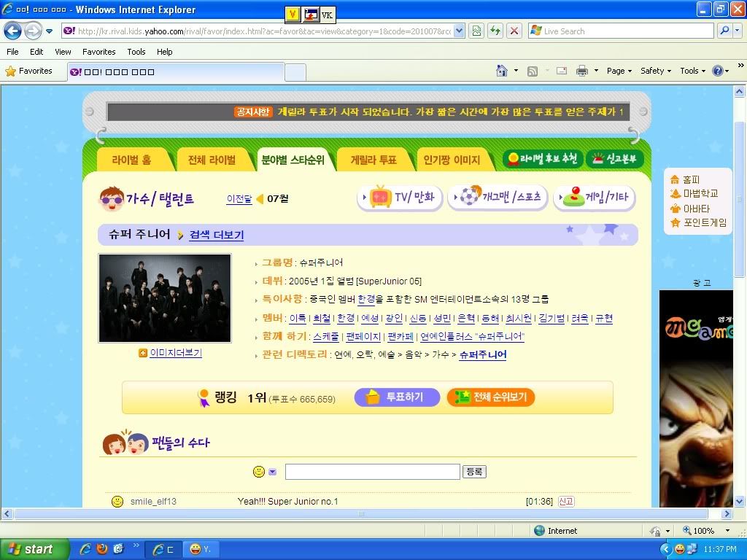Viewport: 747px width, 560px height.
Task: Click the 이미지더보기 link
Action: 176,353
